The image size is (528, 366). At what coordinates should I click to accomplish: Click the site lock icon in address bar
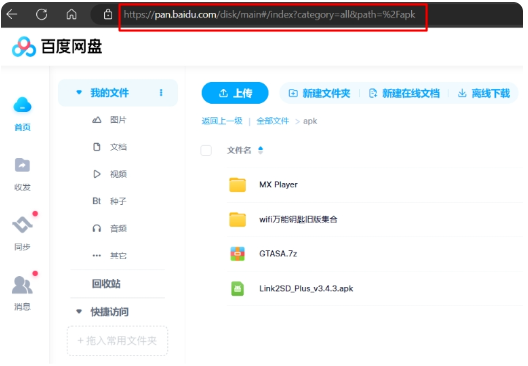click(x=108, y=14)
